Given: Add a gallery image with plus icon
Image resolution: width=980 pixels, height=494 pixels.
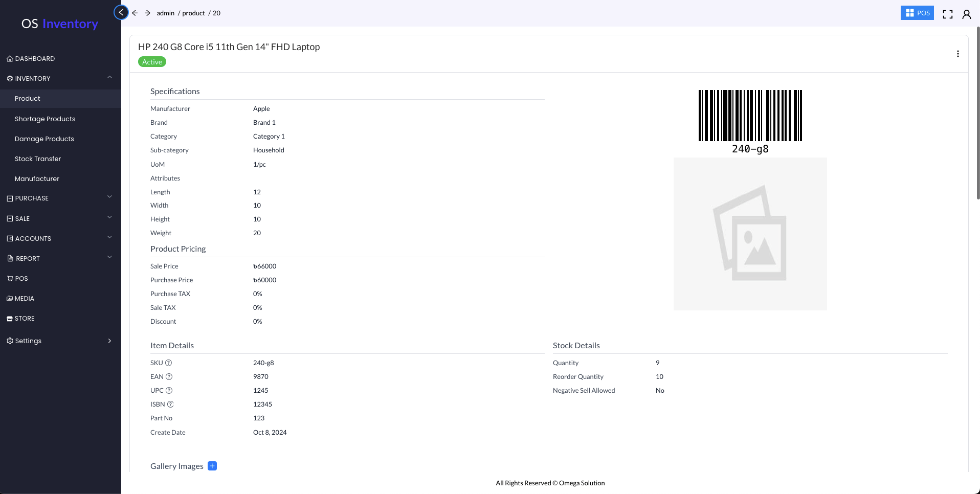Looking at the screenshot, I should (212, 466).
